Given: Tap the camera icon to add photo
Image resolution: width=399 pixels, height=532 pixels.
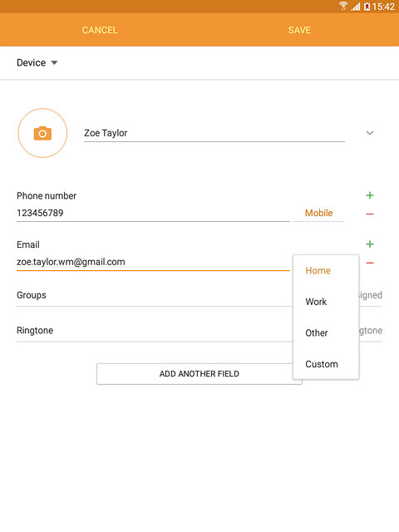Looking at the screenshot, I should [42, 133].
